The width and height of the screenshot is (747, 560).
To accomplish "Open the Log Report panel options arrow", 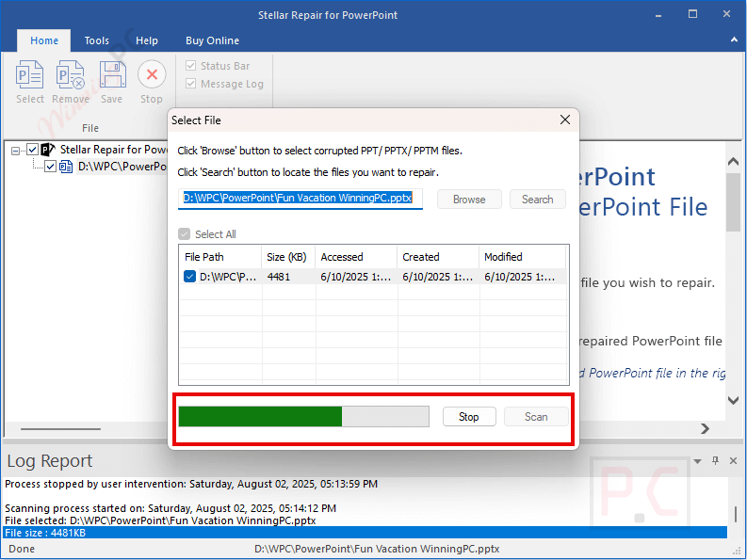I will click(697, 461).
